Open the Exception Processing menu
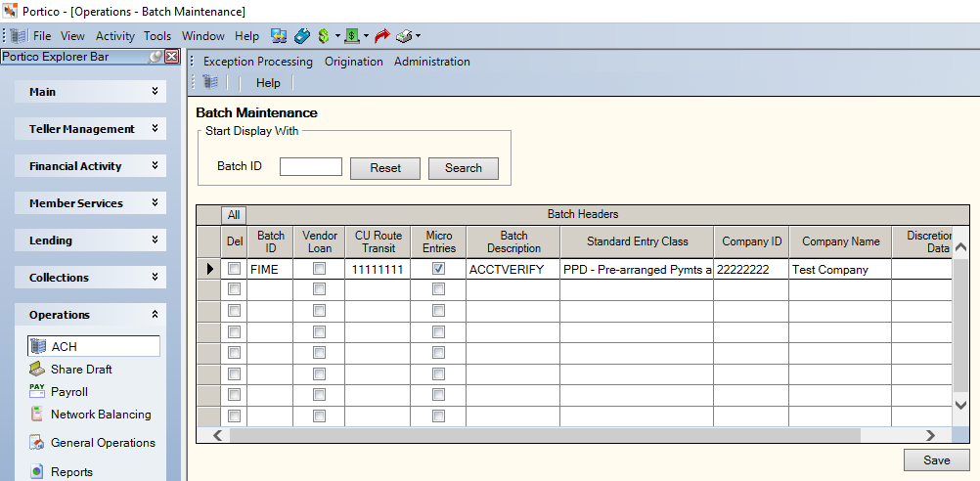Screen dimensions: 980x481 pos(257,62)
